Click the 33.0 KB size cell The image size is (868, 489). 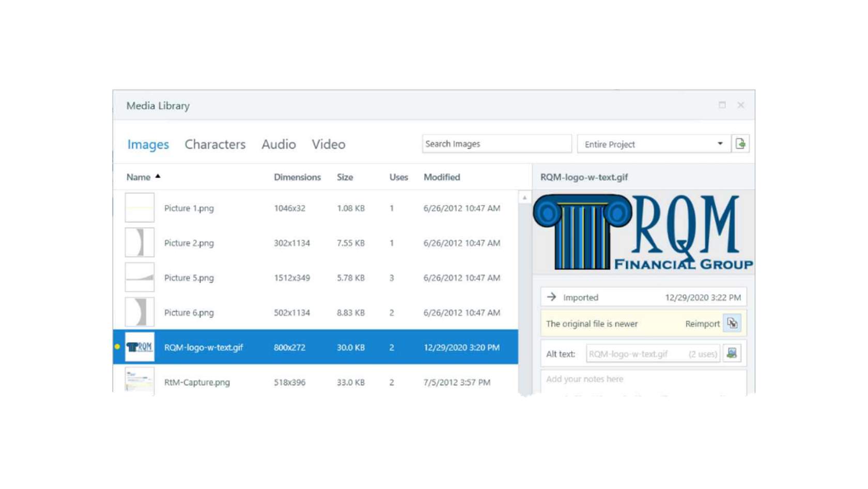pyautogui.click(x=351, y=383)
